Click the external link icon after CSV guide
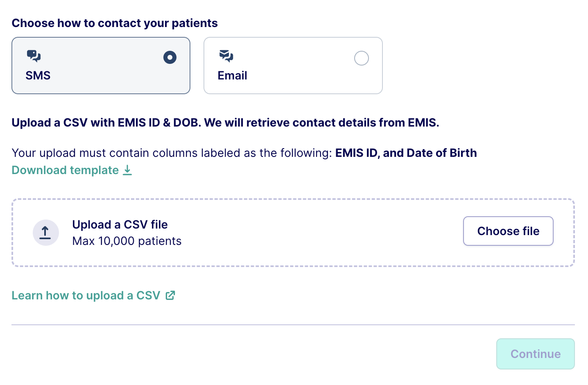This screenshot has width=588, height=385. pos(170,295)
